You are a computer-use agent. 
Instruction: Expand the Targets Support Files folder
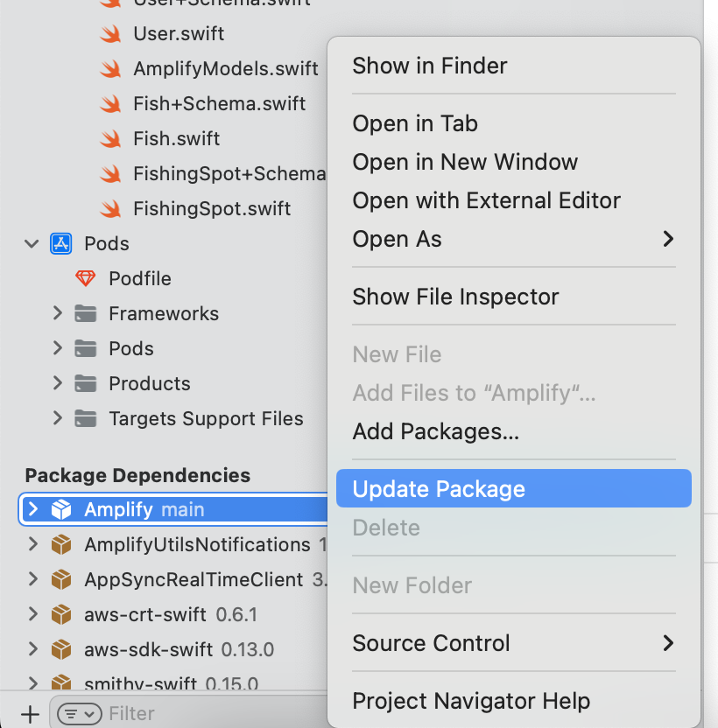pyautogui.click(x=58, y=419)
